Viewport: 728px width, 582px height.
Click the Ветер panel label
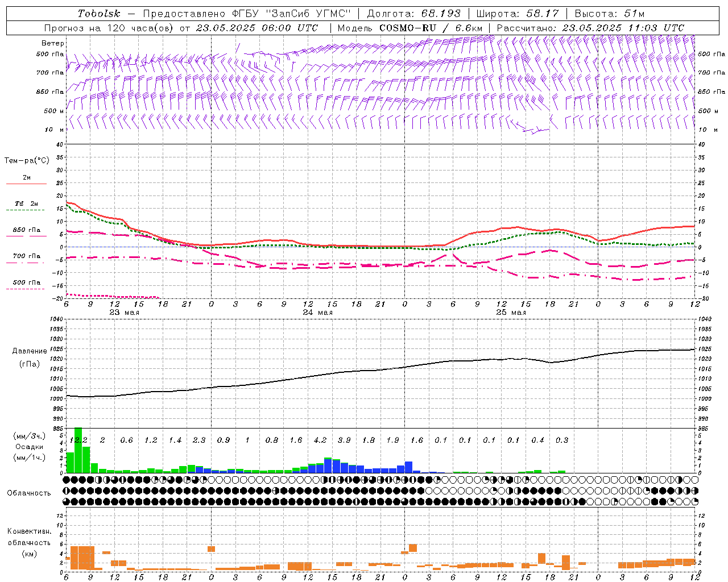point(53,43)
